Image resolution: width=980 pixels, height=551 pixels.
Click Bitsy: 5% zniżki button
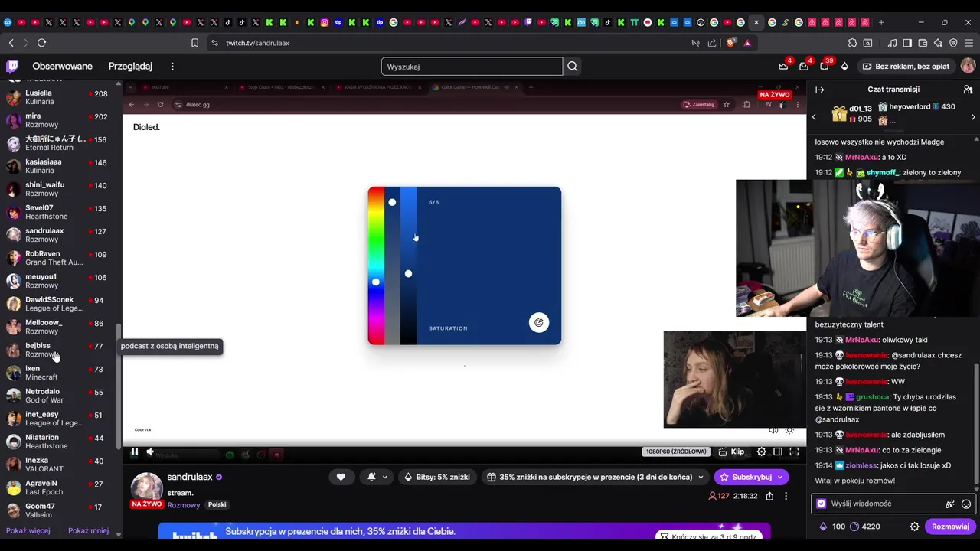(x=437, y=477)
